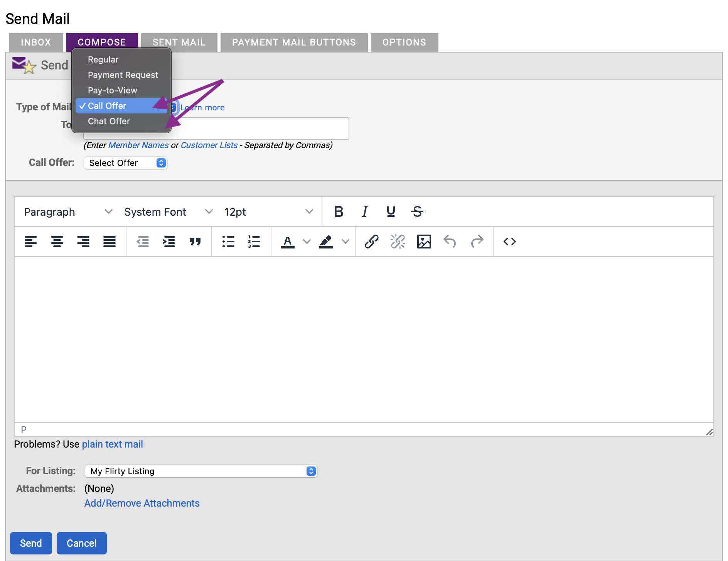This screenshot has width=728, height=561.
Task: Open source code view
Action: [510, 242]
